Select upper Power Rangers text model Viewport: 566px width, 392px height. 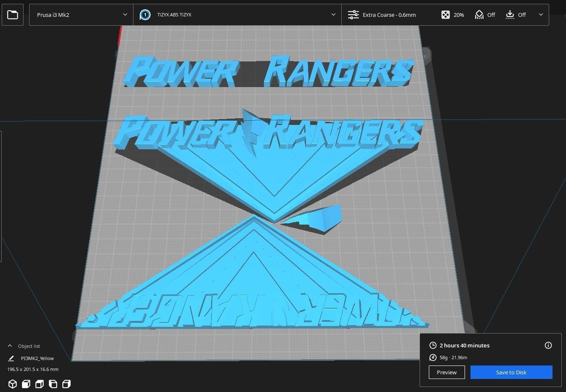pyautogui.click(x=269, y=72)
